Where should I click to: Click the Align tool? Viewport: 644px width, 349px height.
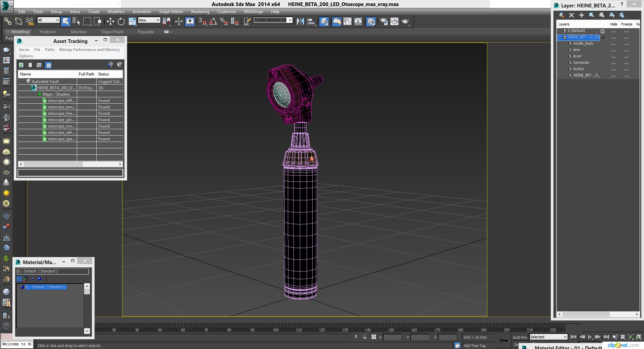pyautogui.click(x=311, y=21)
